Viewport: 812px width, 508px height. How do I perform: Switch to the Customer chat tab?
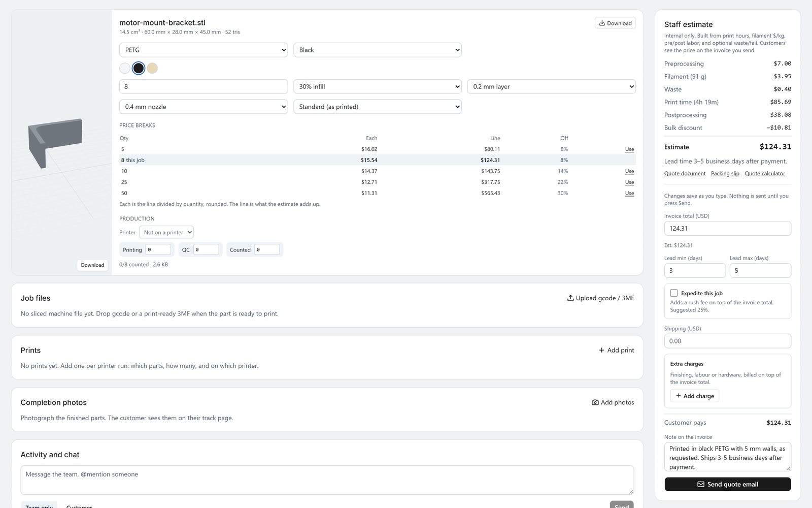79,505
